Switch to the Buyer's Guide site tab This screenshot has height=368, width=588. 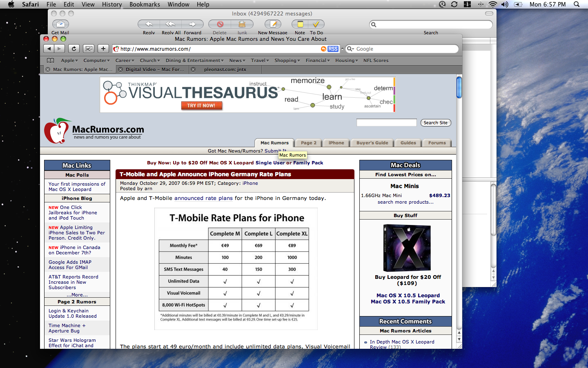(x=372, y=143)
